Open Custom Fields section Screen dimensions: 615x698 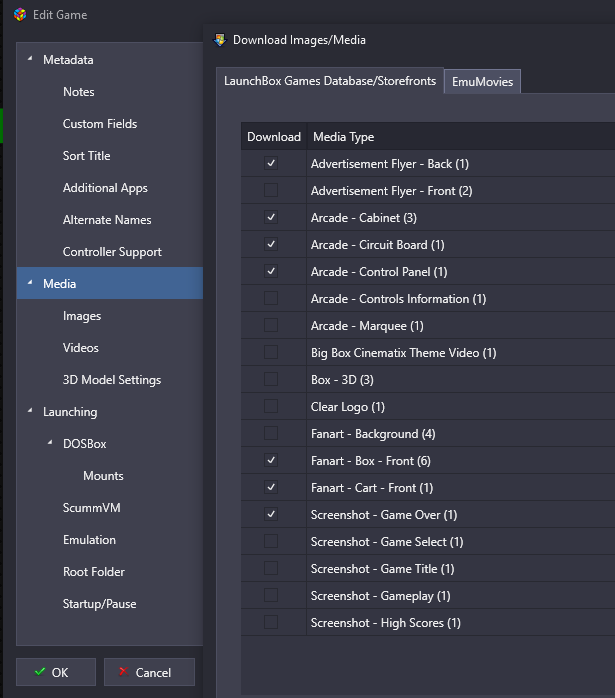[100, 124]
